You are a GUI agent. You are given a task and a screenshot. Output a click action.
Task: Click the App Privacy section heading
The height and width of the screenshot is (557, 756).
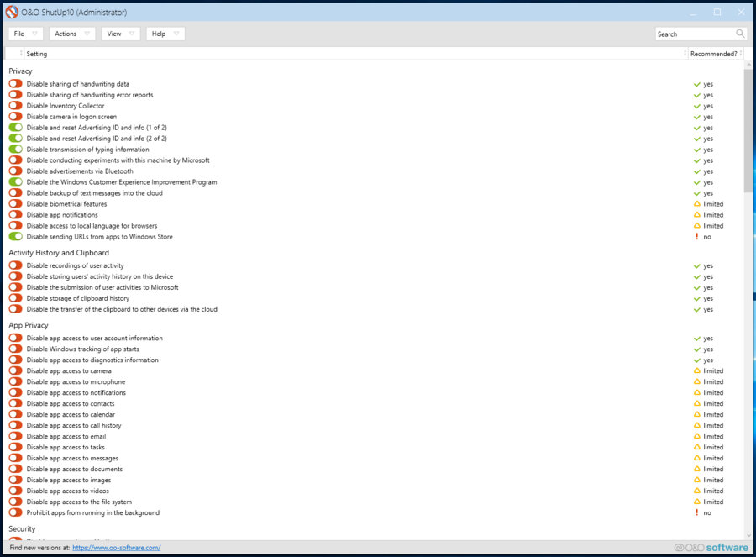[x=29, y=325]
